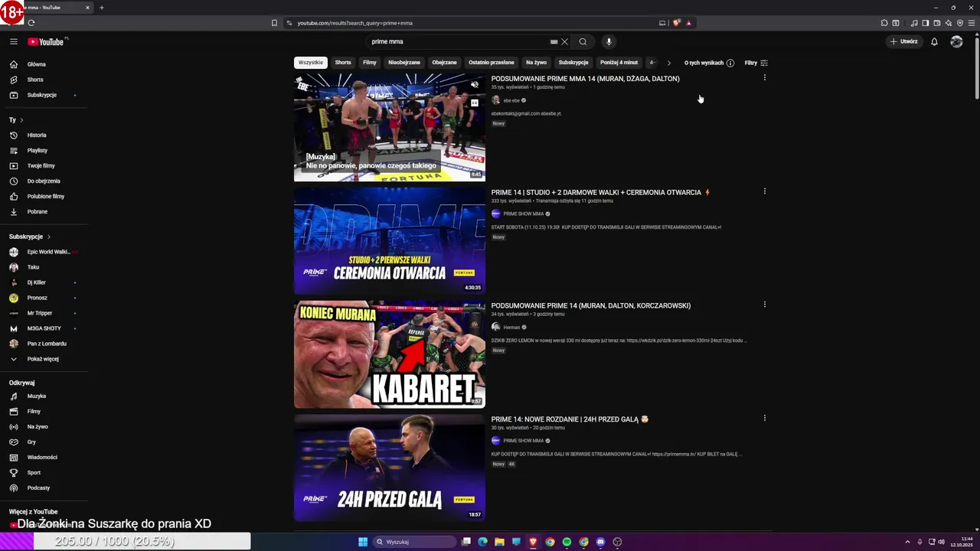
Task: Click the magnifier search button
Action: click(x=583, y=42)
